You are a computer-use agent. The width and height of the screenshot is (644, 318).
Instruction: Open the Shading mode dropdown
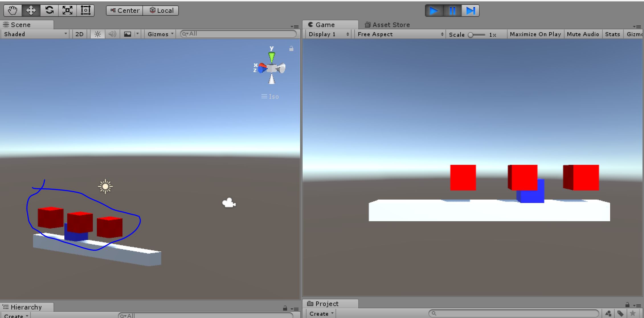(35, 34)
